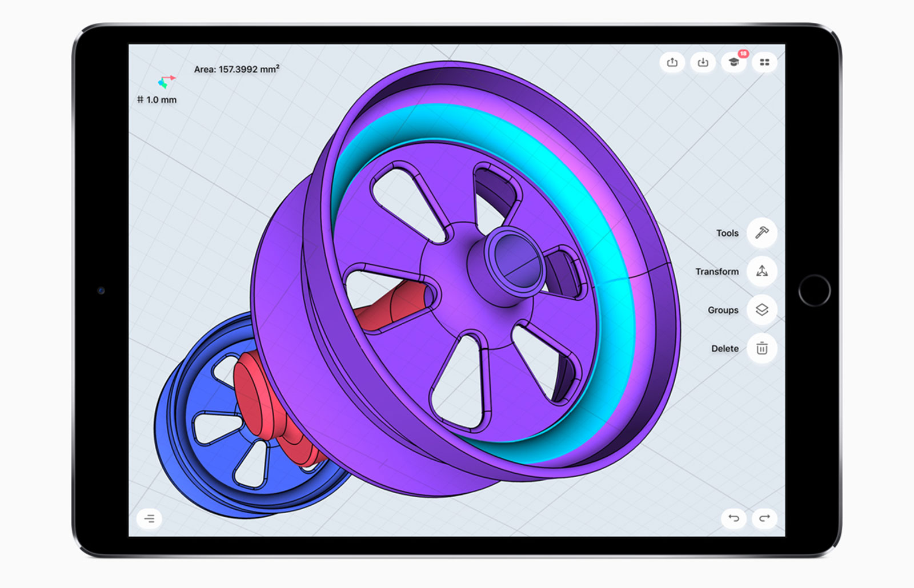
Task: Click the Area 157.3992 mm² readout
Action: click(x=236, y=69)
